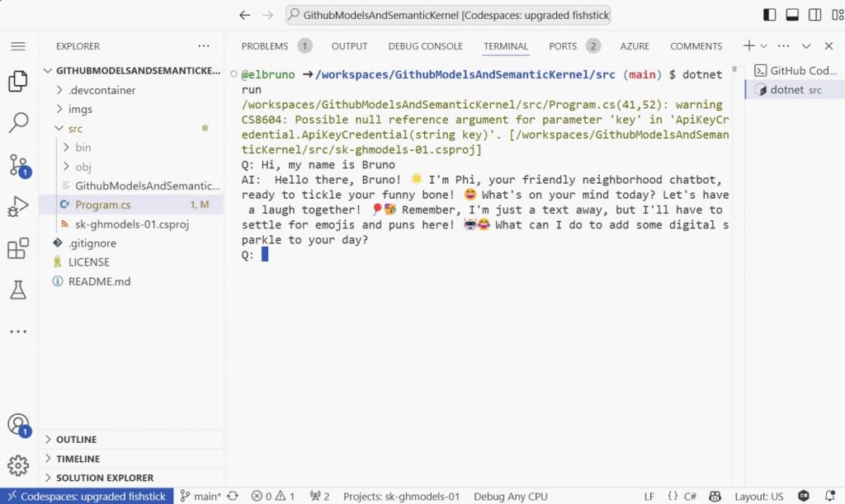Open Program.cs in the explorer
Viewport: 845px width, 504px height.
pyautogui.click(x=102, y=205)
